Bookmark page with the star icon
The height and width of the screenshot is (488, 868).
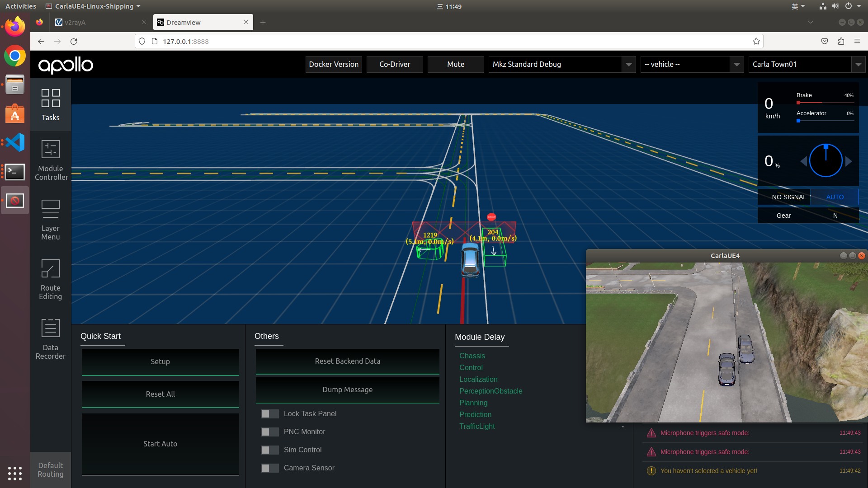tap(756, 42)
